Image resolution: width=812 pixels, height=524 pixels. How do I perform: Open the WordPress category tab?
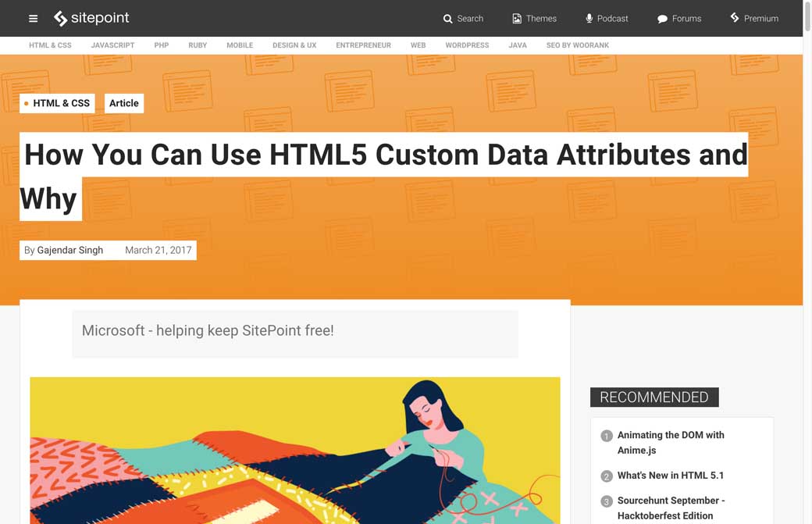click(467, 45)
